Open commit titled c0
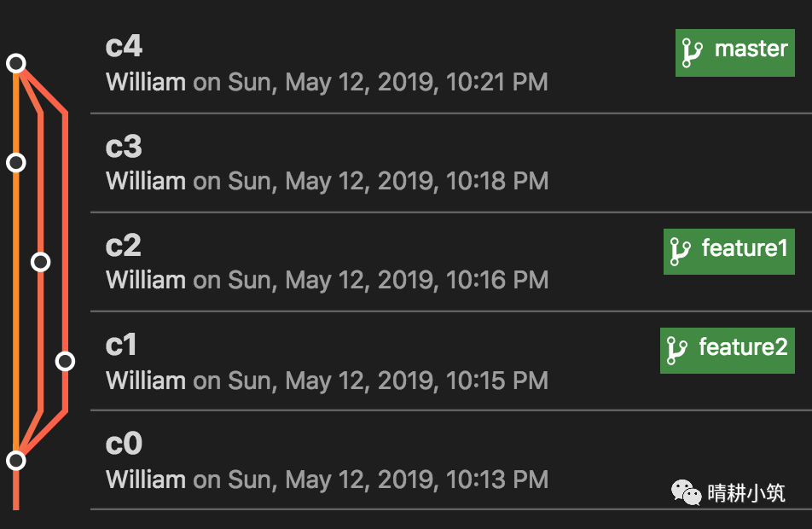 coord(124,444)
